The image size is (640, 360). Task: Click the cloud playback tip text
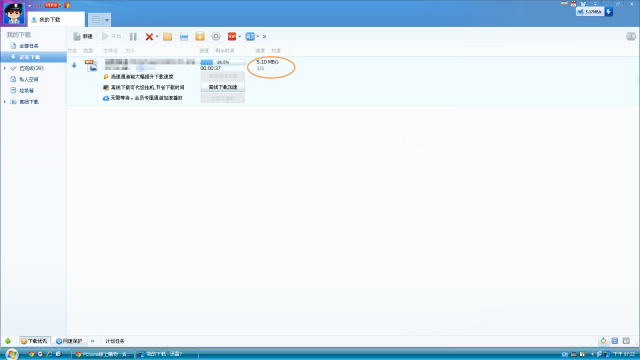pos(146,98)
